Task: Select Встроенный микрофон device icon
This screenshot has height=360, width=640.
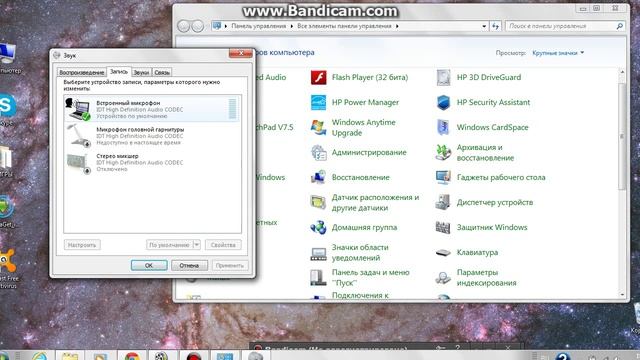Action: point(78,109)
